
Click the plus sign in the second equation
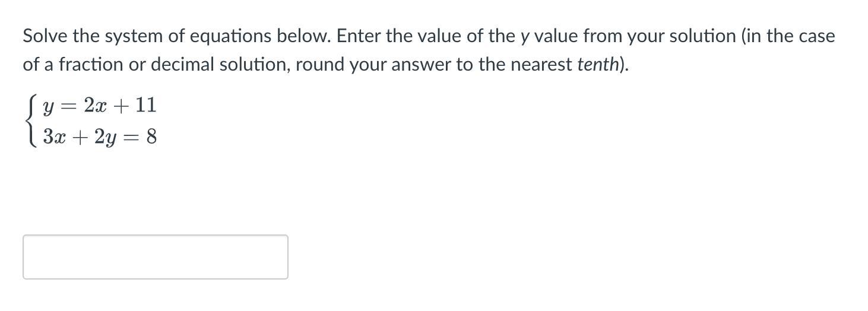tap(78, 138)
